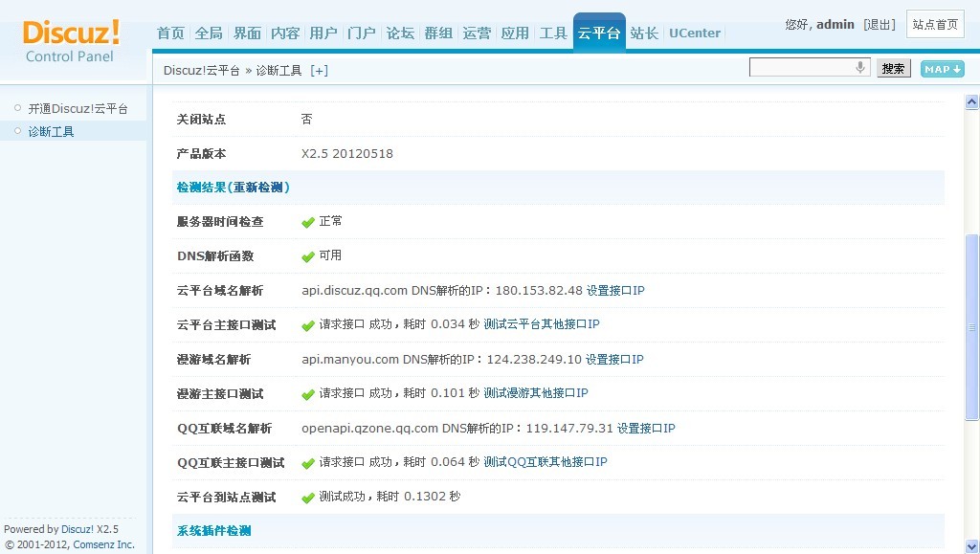The image size is (980, 554).
Task: Click green checkmark in 漫游主接口测试 row
Action: tap(307, 394)
